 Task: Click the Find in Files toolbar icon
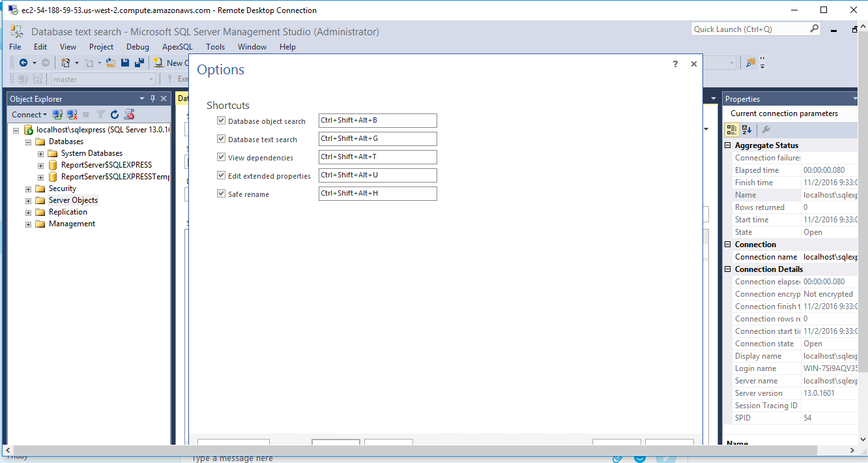click(x=751, y=63)
